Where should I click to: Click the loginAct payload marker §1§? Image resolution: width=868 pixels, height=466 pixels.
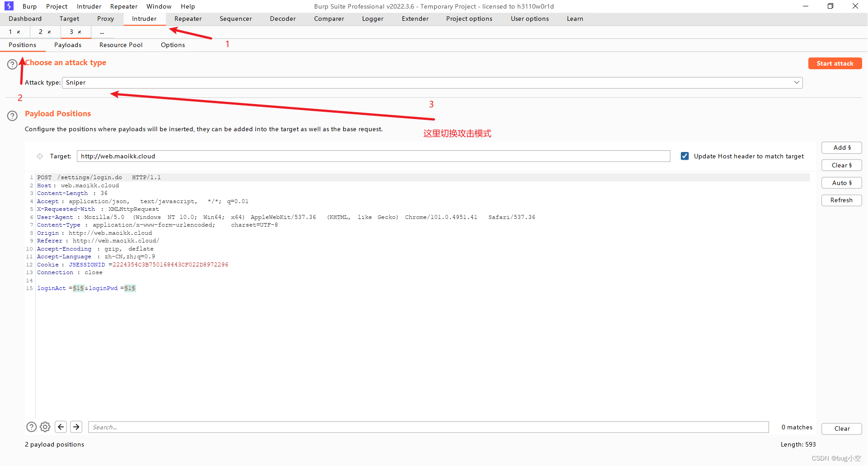(x=79, y=289)
